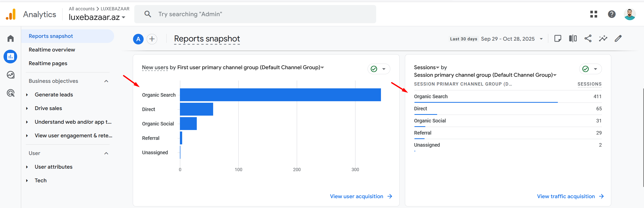644x208 pixels.
Task: Select Realtime overview in the sidebar
Action: pos(52,50)
